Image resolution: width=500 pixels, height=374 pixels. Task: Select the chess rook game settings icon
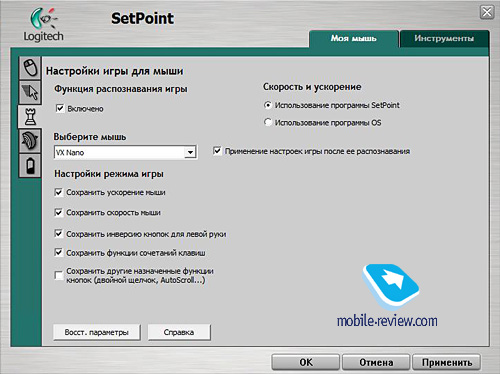tap(30, 117)
